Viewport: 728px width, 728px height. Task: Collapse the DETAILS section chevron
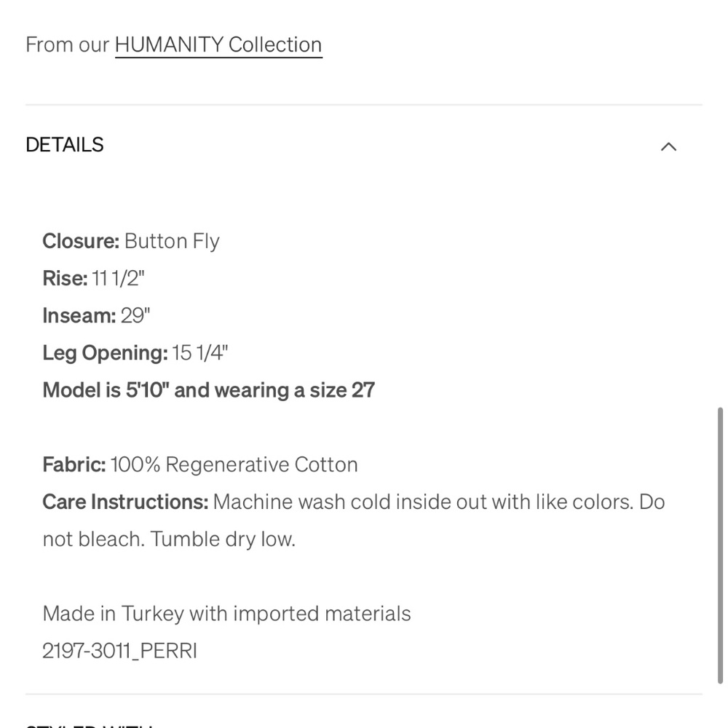(x=668, y=146)
